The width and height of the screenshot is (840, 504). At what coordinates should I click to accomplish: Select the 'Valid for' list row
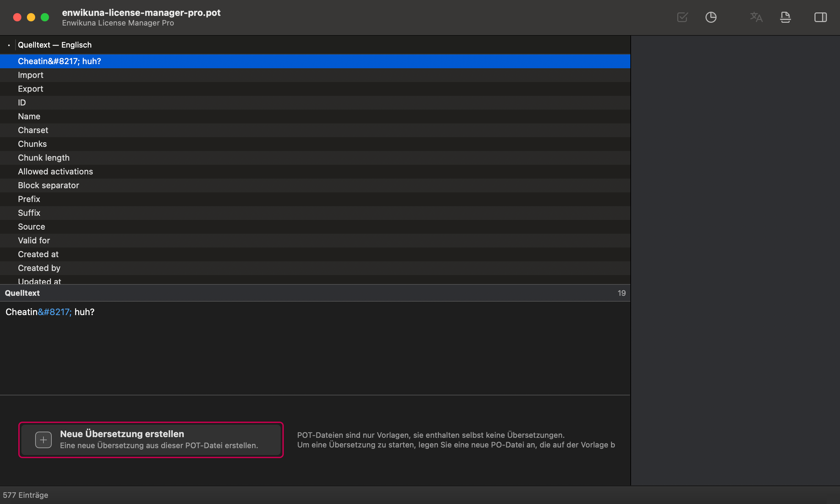[315, 241]
